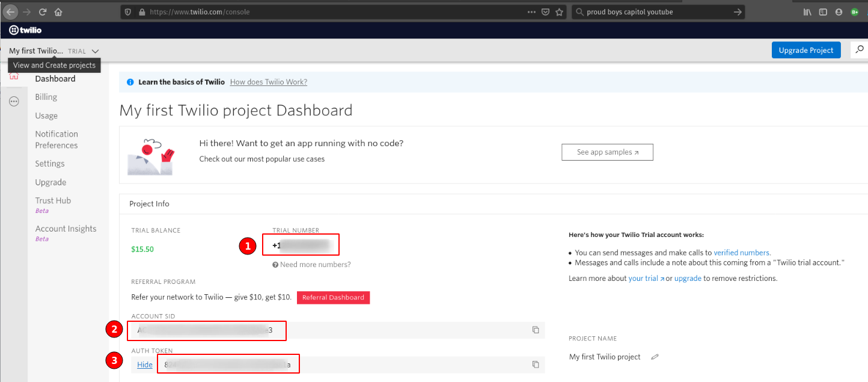Open browser page actions menu
The width and height of the screenshot is (868, 382).
531,11
